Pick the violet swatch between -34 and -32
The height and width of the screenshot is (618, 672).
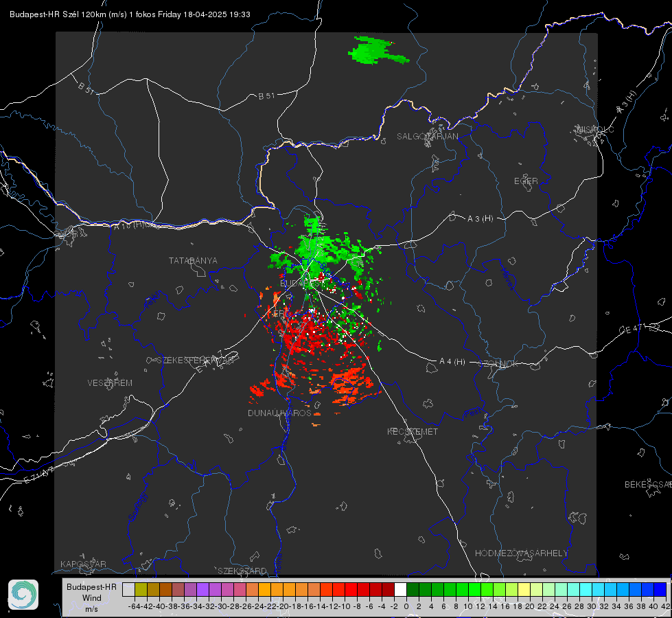(x=202, y=589)
